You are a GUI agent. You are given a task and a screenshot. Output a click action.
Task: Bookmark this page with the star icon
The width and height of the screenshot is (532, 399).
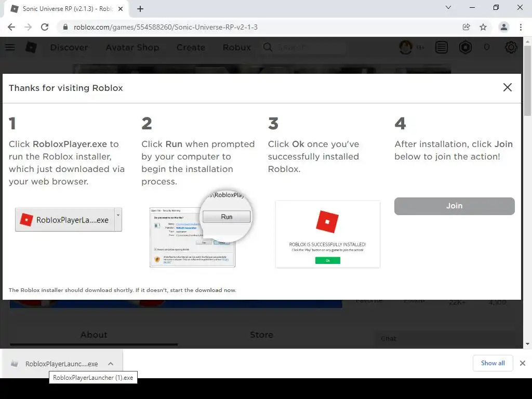(x=483, y=27)
